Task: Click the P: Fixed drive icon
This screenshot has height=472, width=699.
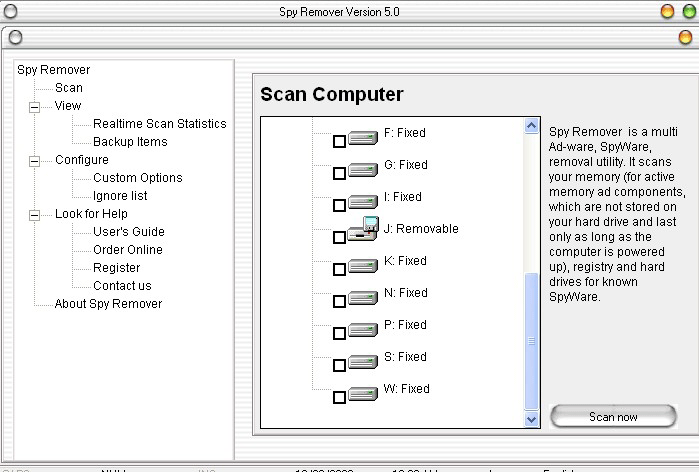Action: click(x=363, y=330)
